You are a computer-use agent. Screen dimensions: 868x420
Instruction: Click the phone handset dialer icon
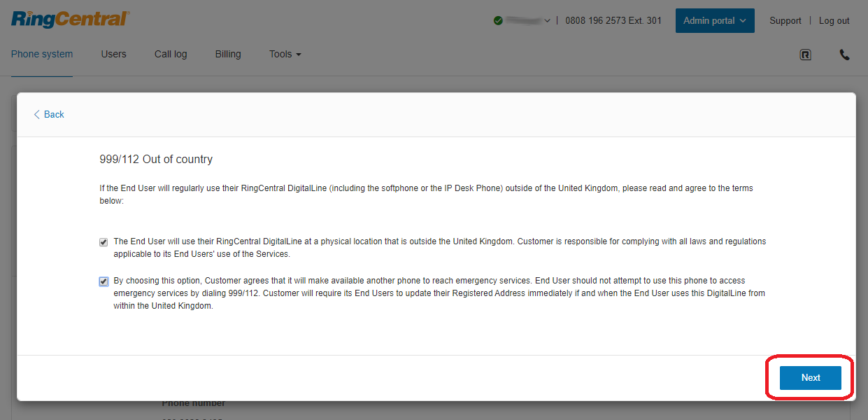coord(844,55)
